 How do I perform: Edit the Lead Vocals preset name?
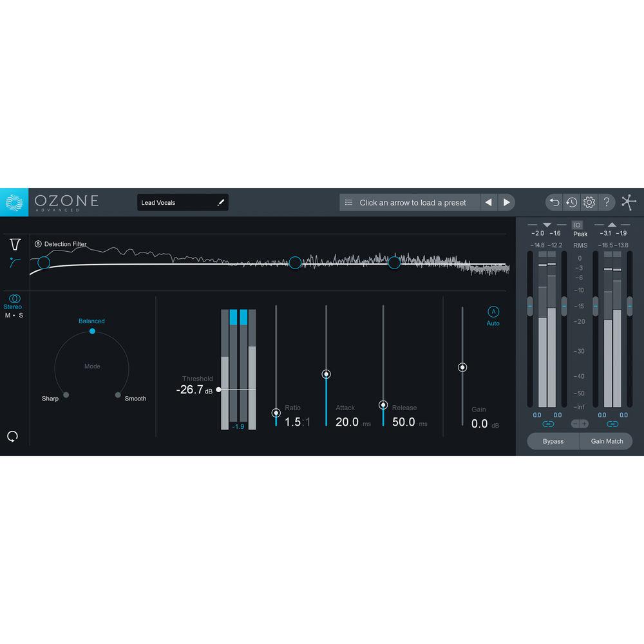221,202
